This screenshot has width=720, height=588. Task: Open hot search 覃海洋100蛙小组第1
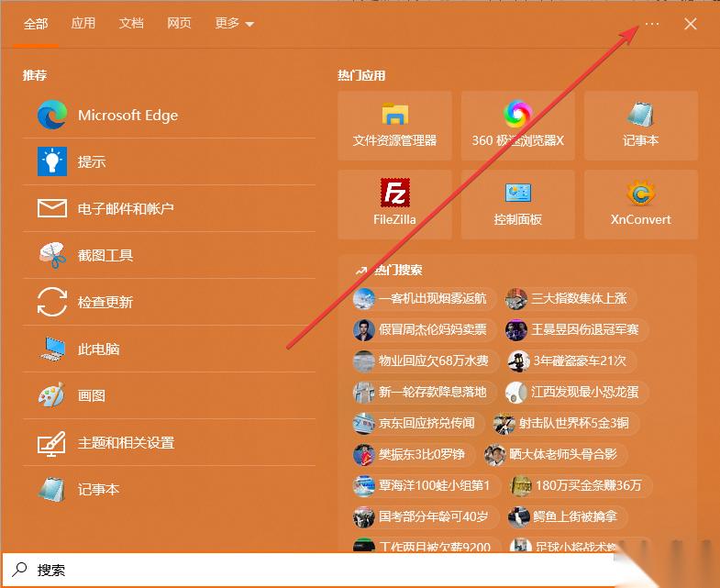(x=426, y=486)
